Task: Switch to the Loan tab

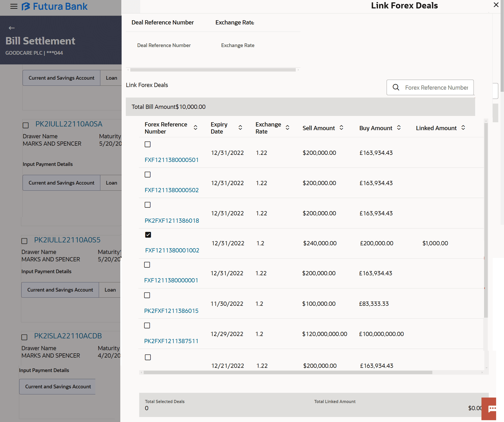Action: (x=111, y=78)
